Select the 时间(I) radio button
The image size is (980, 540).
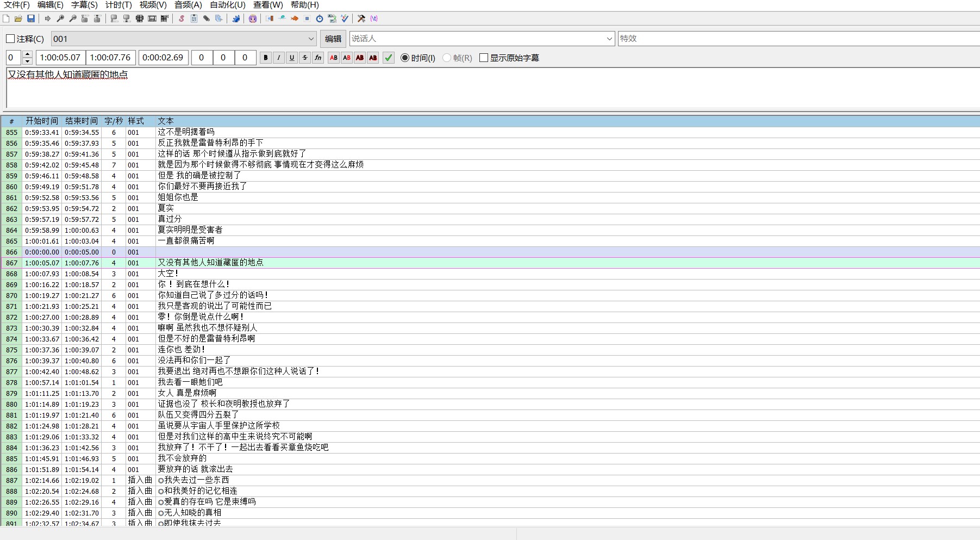tap(417, 58)
